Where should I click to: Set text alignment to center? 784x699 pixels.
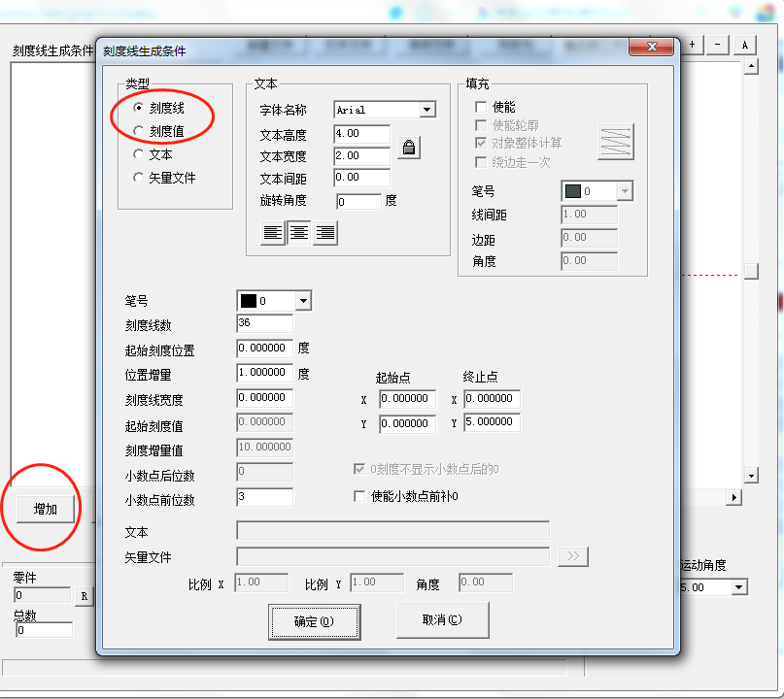coord(299,233)
